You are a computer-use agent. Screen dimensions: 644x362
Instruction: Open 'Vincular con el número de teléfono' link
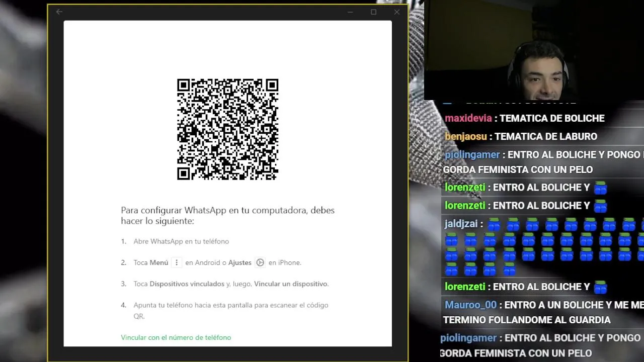click(x=176, y=337)
